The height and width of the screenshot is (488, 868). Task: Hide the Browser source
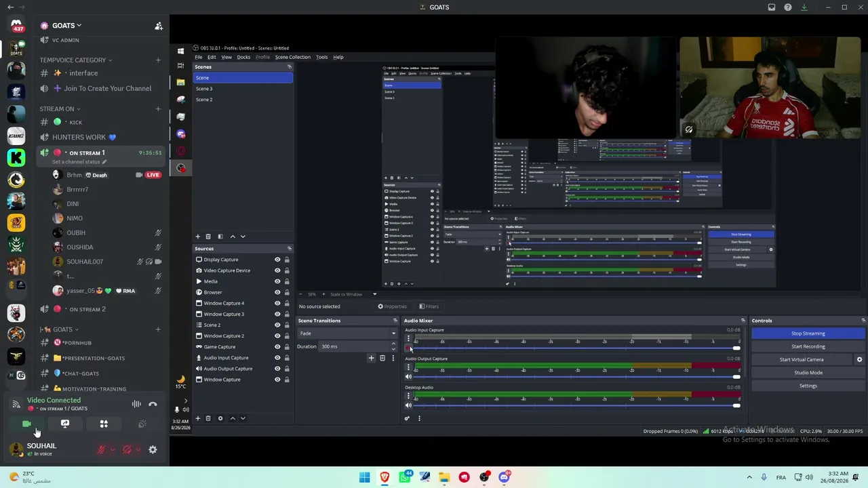pyautogui.click(x=277, y=292)
